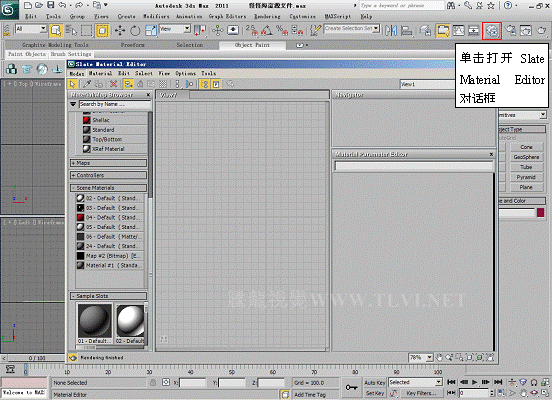Click the Render Setup icon
552x400 pixels.
pyautogui.click(x=443, y=31)
